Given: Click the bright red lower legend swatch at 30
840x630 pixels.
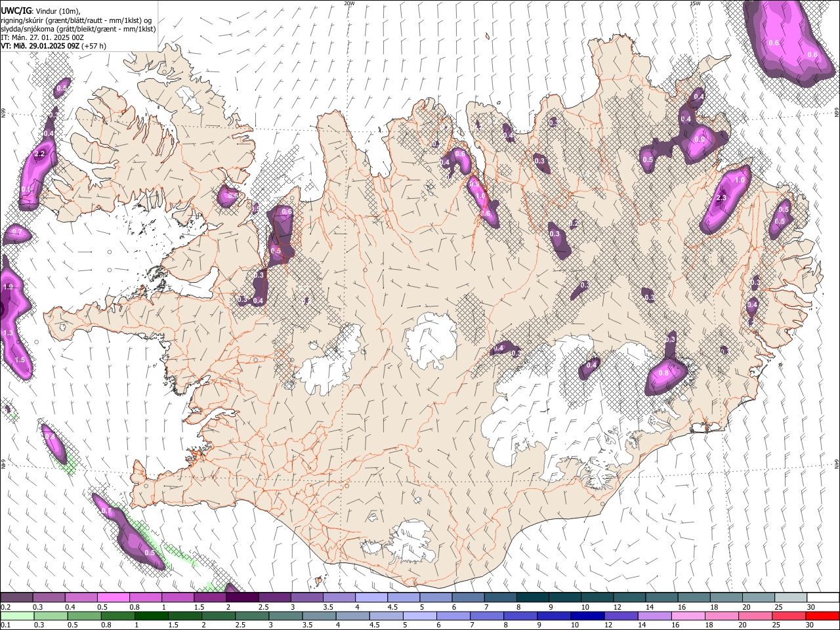Looking at the screenshot, I should point(822,616).
